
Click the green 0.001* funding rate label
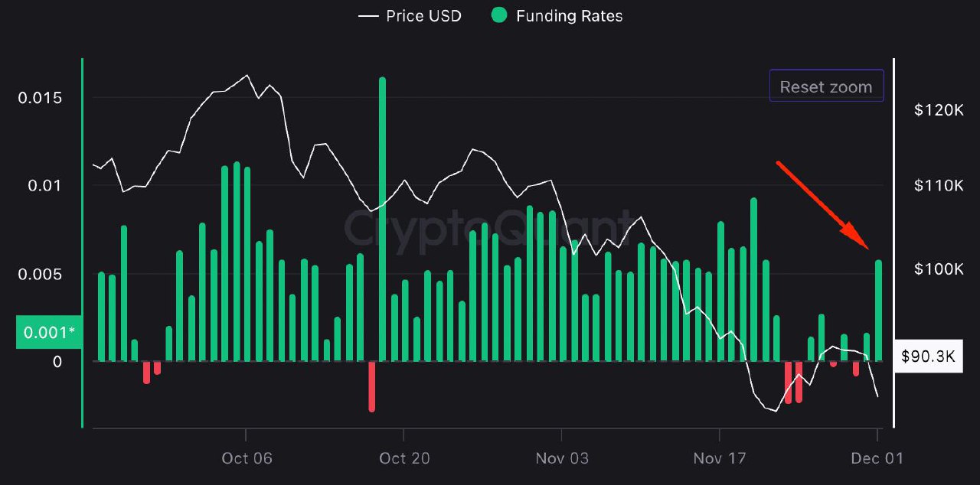pos(49,332)
